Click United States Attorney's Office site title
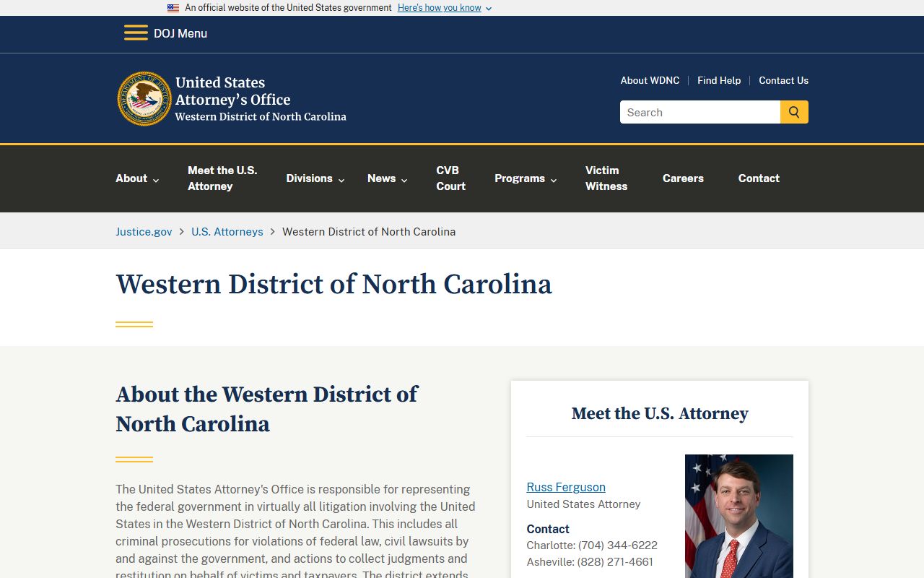The image size is (924, 578). point(261,99)
